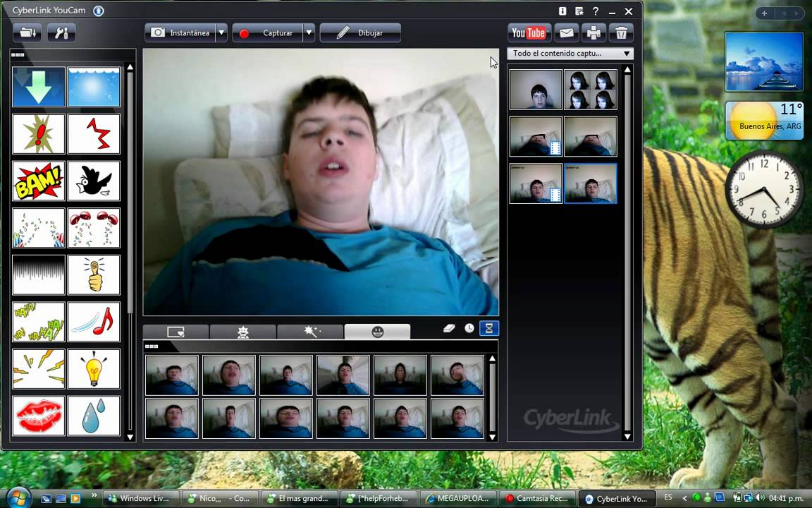Open the 'Todo el contenido captu...' dropdown

570,54
